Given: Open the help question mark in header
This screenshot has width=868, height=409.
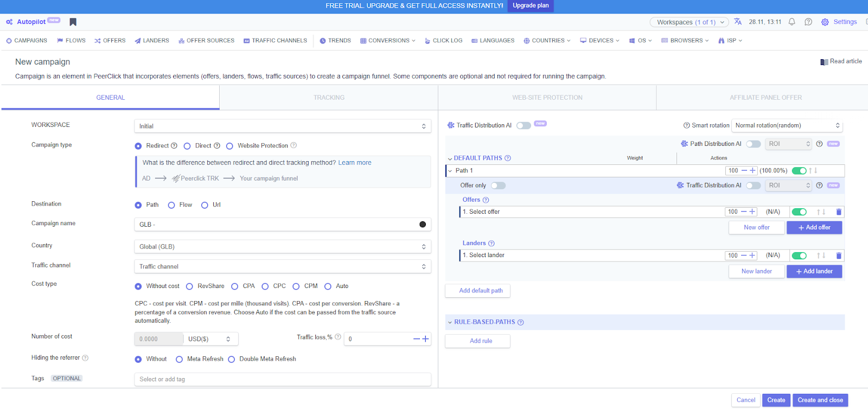Looking at the screenshot, I should 808,22.
